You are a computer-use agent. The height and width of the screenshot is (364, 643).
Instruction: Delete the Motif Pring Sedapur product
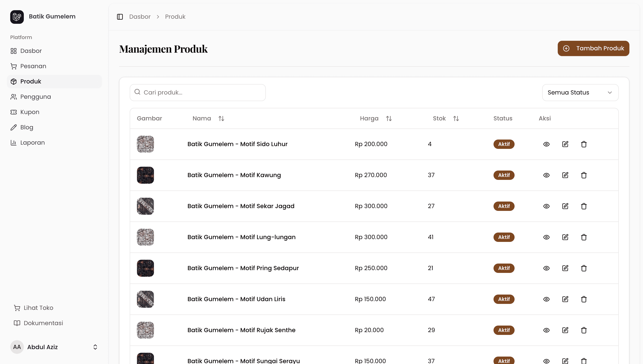[584, 268]
